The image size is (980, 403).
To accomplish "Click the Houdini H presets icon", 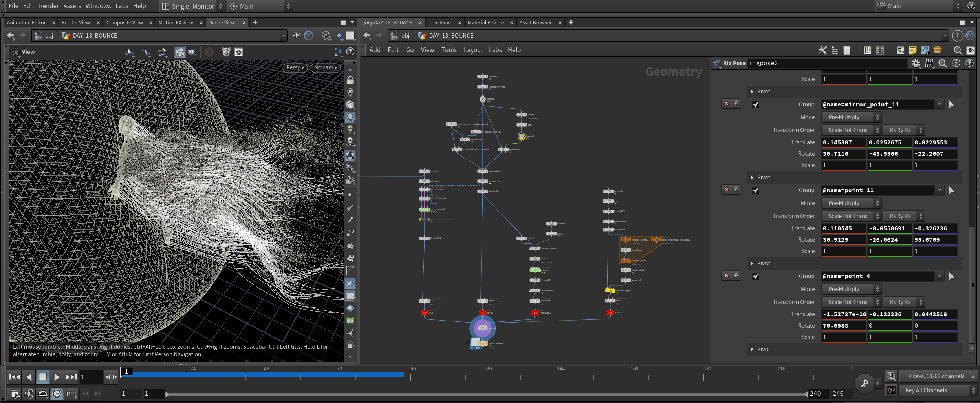I will [x=929, y=63].
